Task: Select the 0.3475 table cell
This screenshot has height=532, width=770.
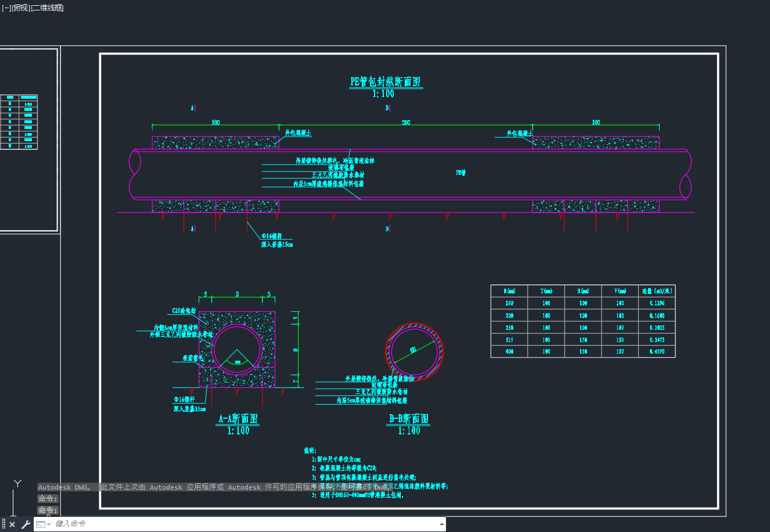Action: (657, 340)
